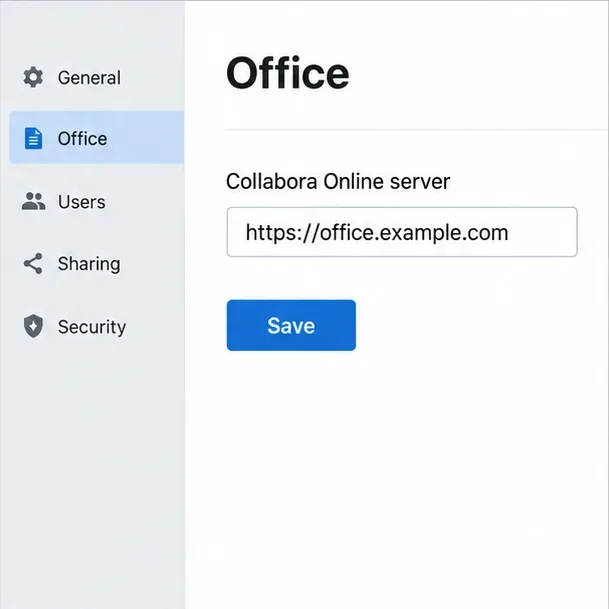This screenshot has width=609, height=609.
Task: Save the Office settings
Action: click(x=291, y=325)
